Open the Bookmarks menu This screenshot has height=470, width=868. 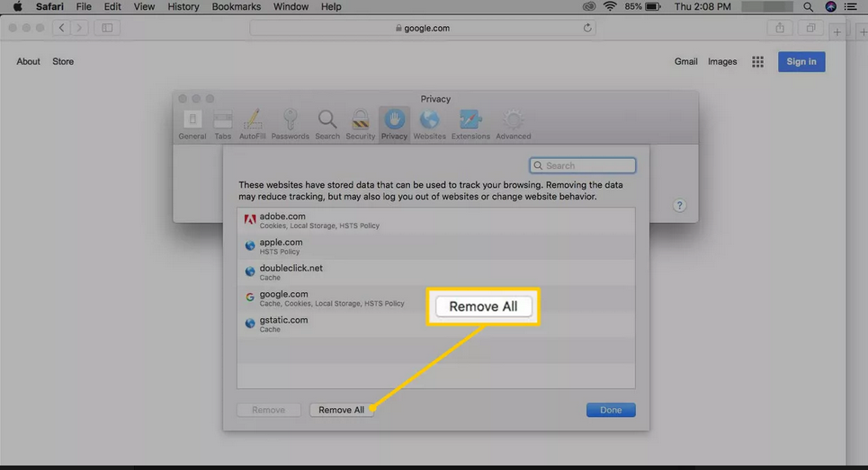[x=237, y=6]
